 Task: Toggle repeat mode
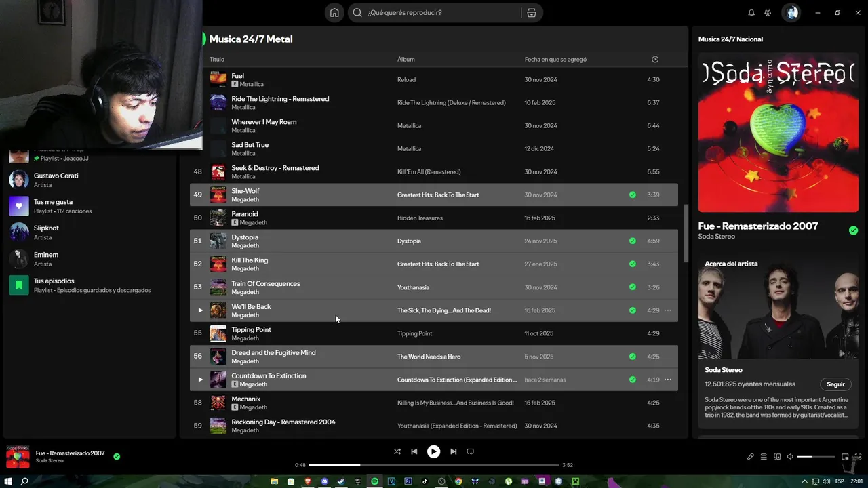[470, 451]
